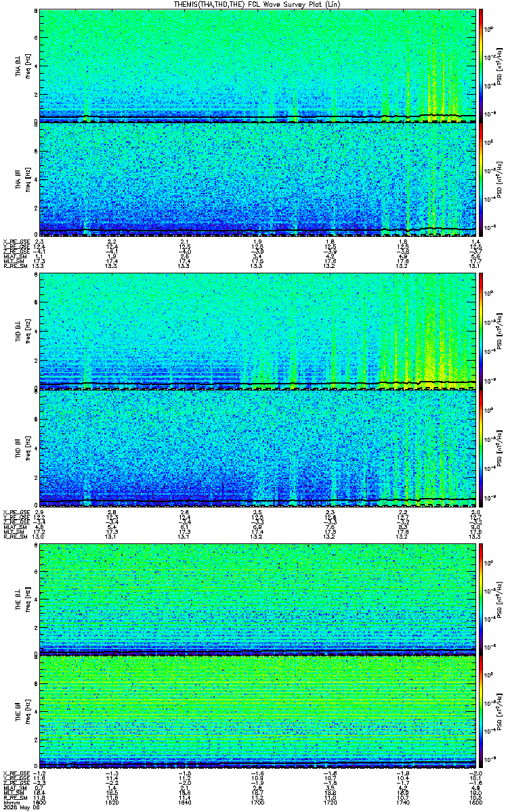The width and height of the screenshot is (508, 812).
Task: Click the THD B-parallel PSD color bar
Action: point(481,447)
